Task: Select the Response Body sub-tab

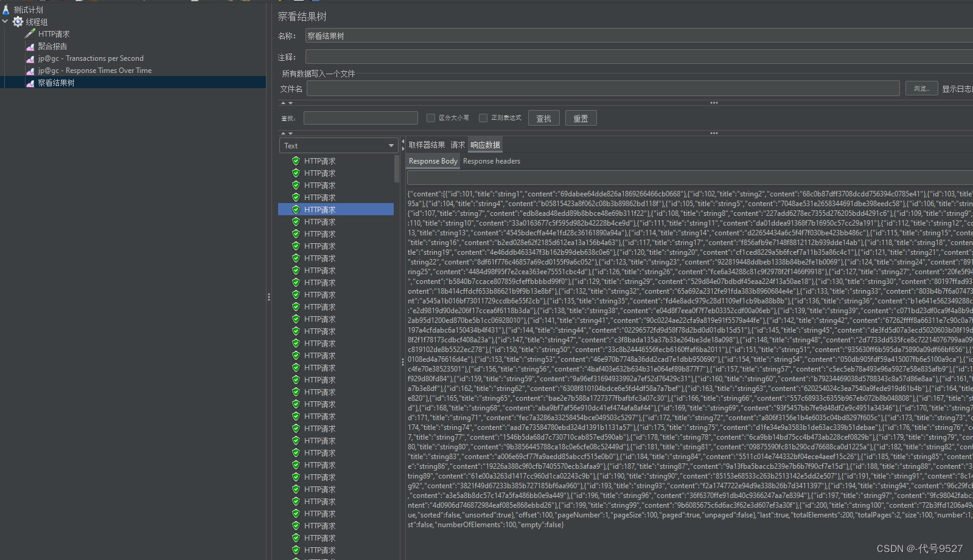Action: click(x=433, y=161)
